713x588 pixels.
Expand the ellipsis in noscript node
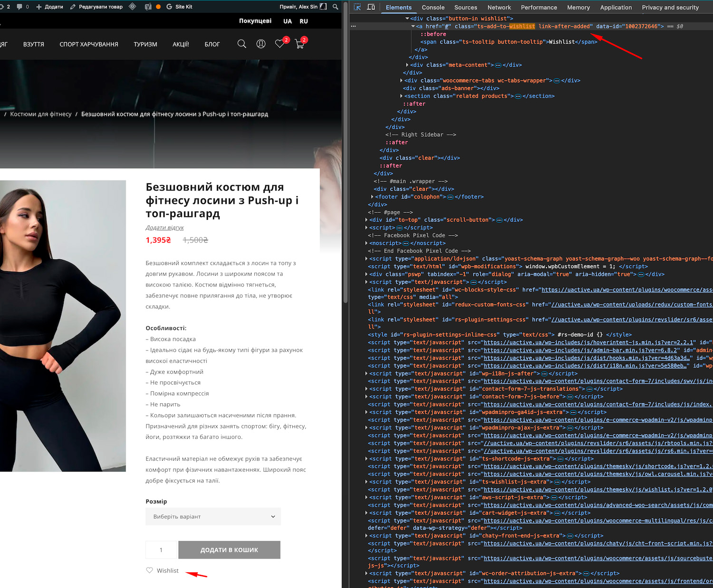[x=405, y=244]
